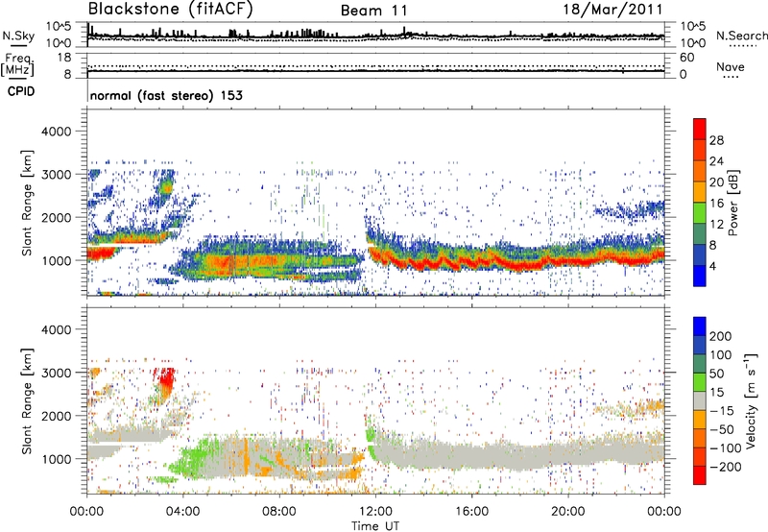Click the Slant Range [km] label of power panel
This screenshot has width=768, height=532.
click(x=27, y=203)
